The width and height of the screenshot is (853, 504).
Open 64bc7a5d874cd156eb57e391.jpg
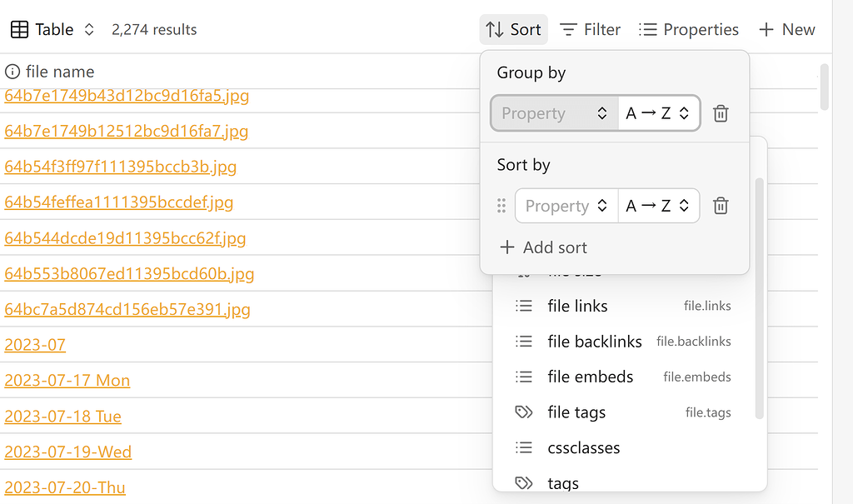coord(127,310)
